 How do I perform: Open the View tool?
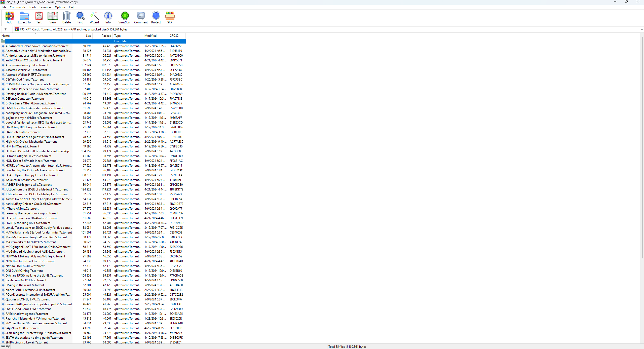(53, 18)
